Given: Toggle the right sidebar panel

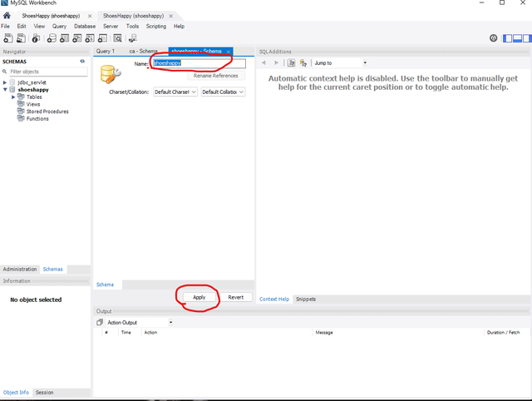Looking at the screenshot, I should tap(527, 38).
